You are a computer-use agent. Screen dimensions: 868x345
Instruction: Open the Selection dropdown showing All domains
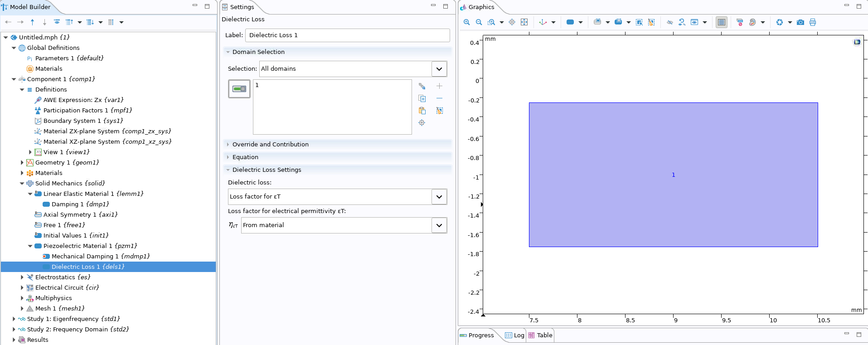[x=439, y=69]
